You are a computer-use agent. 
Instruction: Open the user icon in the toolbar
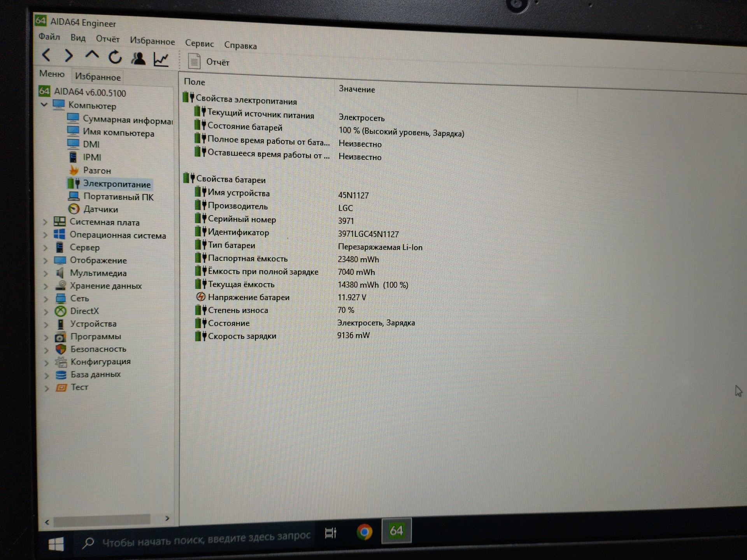tap(138, 59)
